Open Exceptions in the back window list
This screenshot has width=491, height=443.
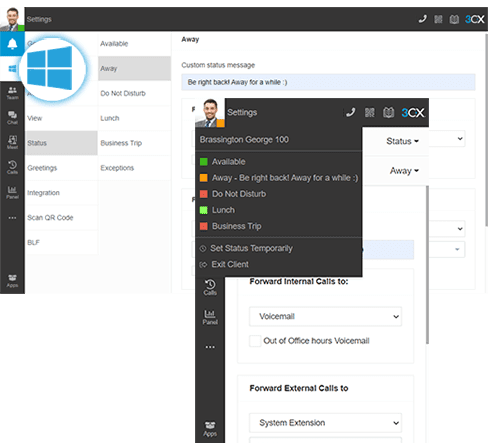pyautogui.click(x=134, y=168)
